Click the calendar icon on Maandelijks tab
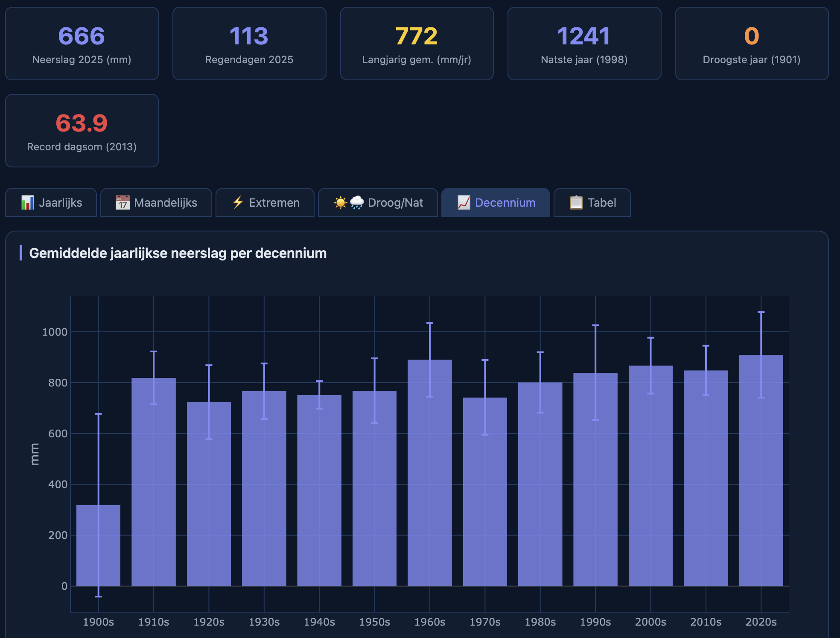 [x=122, y=202]
